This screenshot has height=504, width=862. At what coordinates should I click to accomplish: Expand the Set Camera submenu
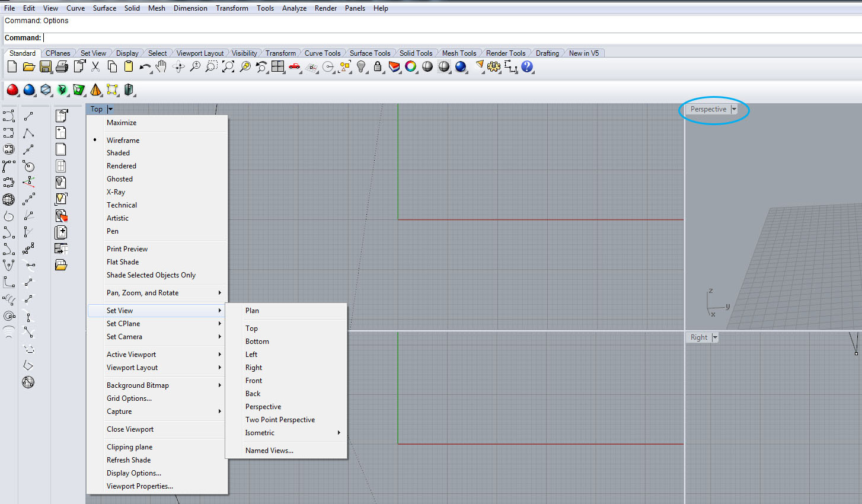[157, 337]
